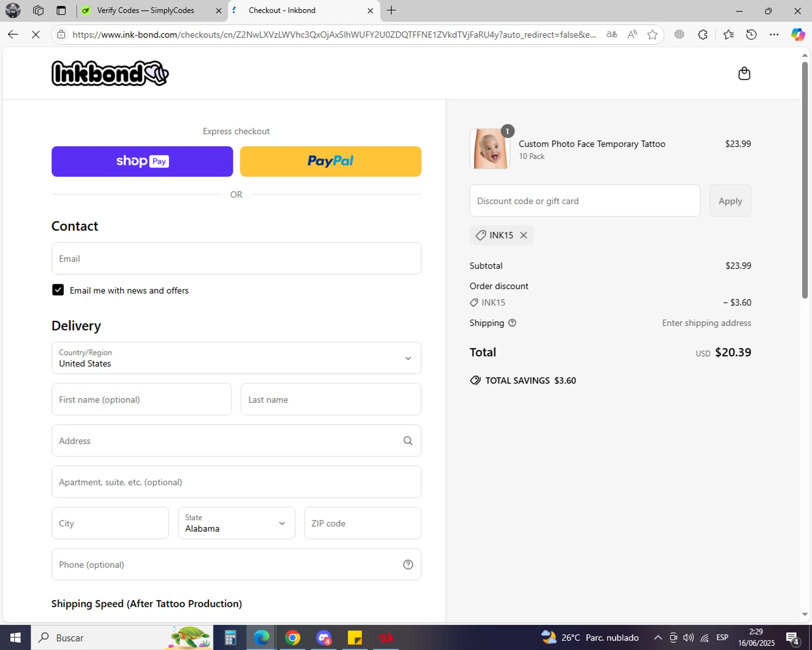Click the Total price $20.39
The width and height of the screenshot is (812, 650).
pos(733,352)
